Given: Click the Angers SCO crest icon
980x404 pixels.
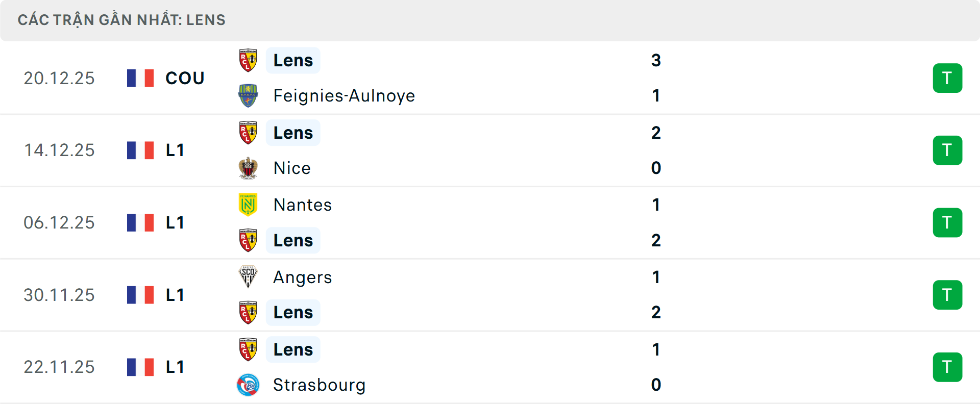Looking at the screenshot, I should pos(248,277).
